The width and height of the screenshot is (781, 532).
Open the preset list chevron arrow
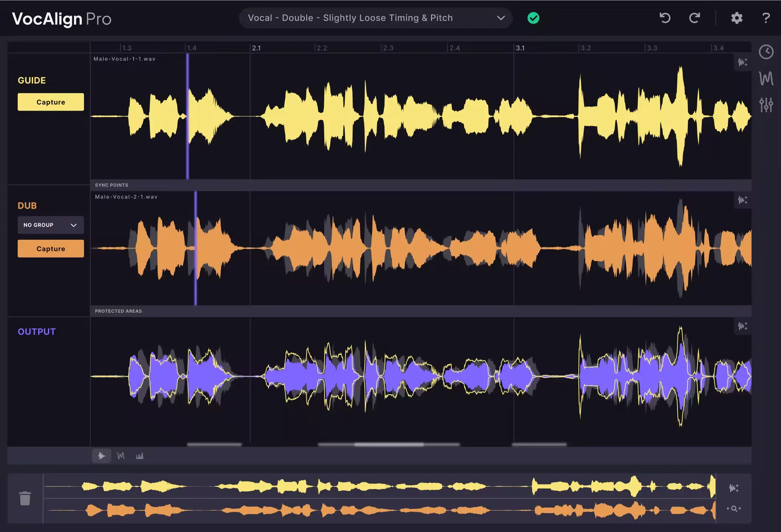(501, 18)
